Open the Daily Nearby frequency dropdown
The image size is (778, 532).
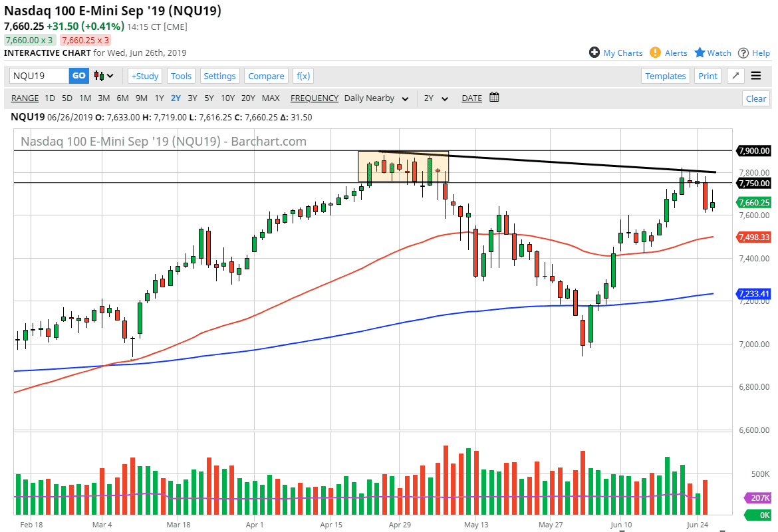376,98
